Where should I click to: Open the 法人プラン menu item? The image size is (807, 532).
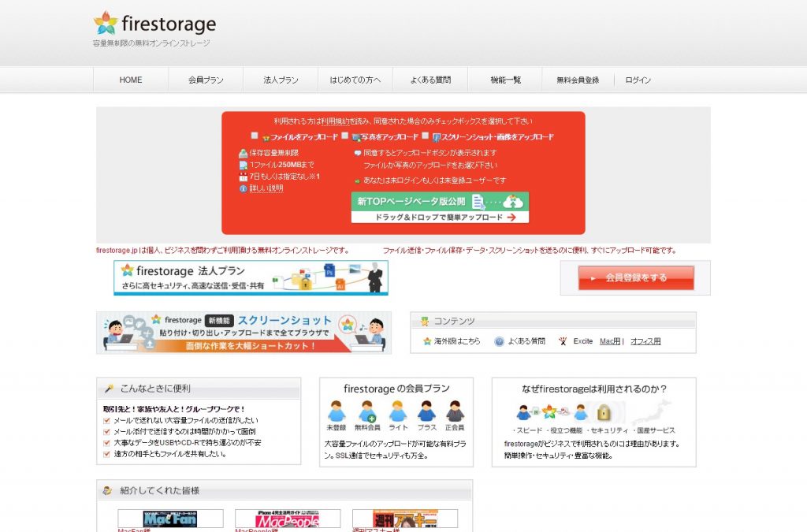(280, 80)
